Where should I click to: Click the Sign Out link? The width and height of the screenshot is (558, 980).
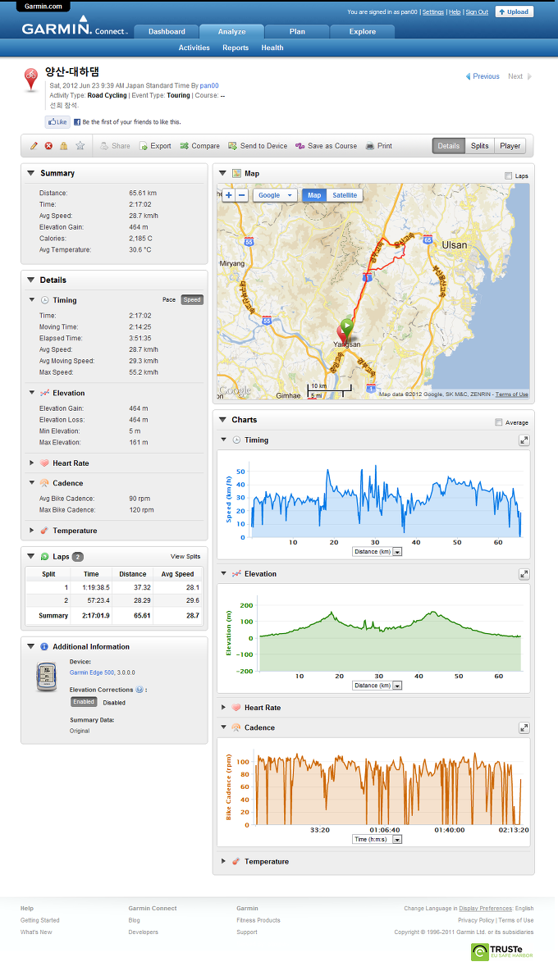pos(477,11)
